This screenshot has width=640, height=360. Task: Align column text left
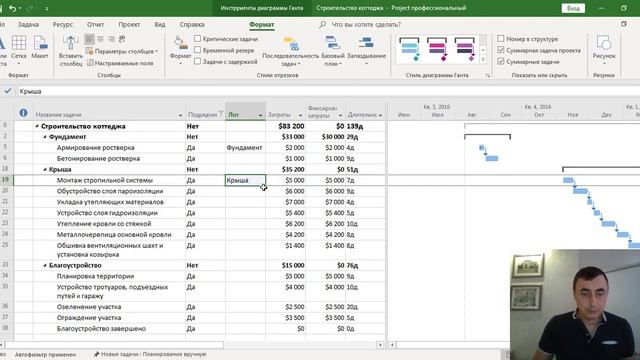(x=90, y=39)
